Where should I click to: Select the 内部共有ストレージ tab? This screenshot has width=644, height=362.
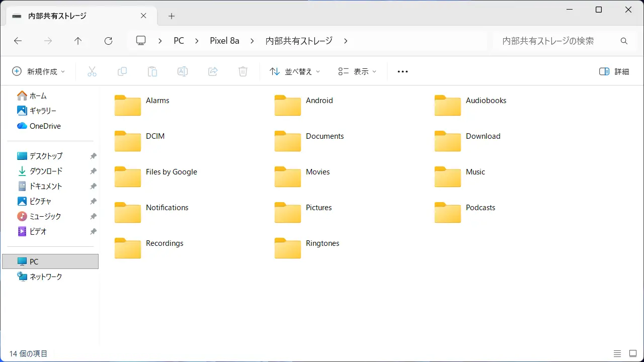pos(57,16)
